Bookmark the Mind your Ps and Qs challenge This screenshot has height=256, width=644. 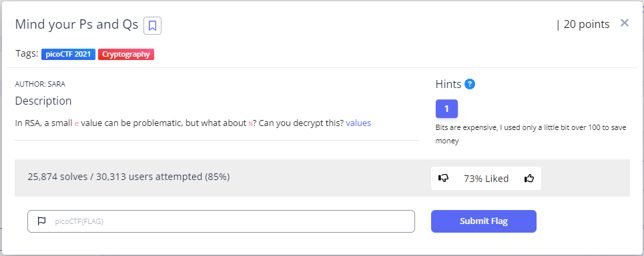point(152,26)
